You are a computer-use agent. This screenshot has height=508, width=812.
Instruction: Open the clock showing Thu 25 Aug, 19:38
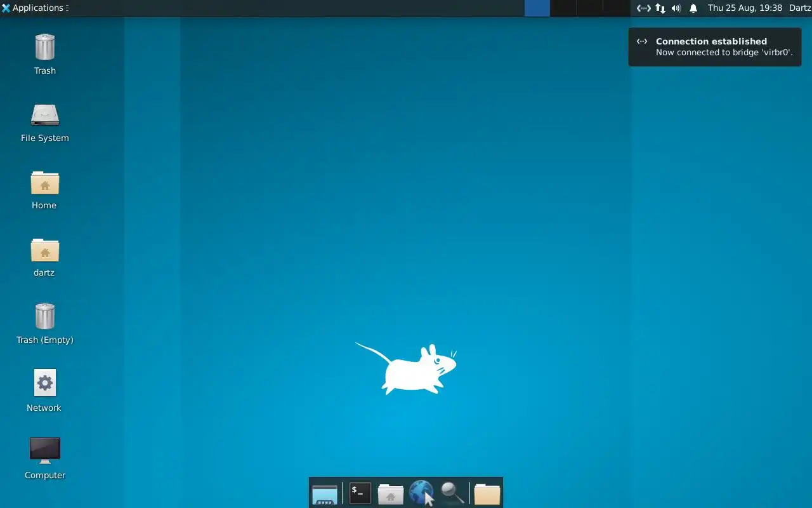(x=745, y=8)
